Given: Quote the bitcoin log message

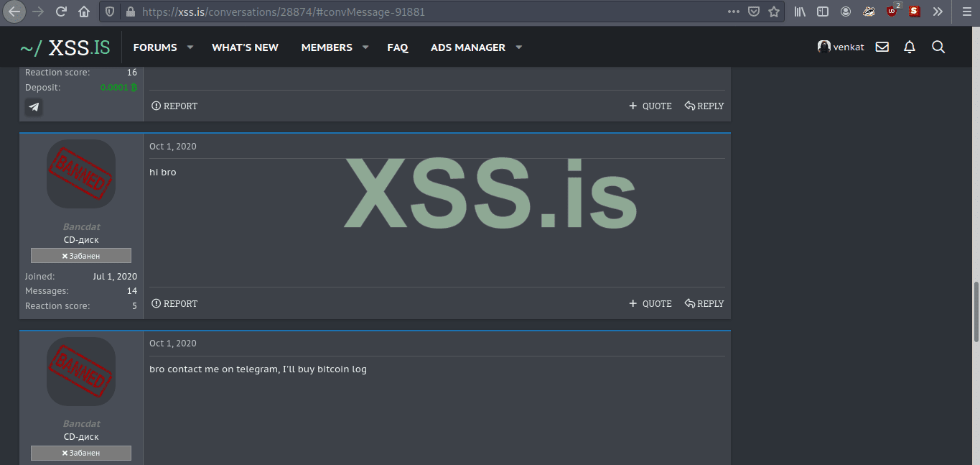Looking at the screenshot, I should coord(650,303).
